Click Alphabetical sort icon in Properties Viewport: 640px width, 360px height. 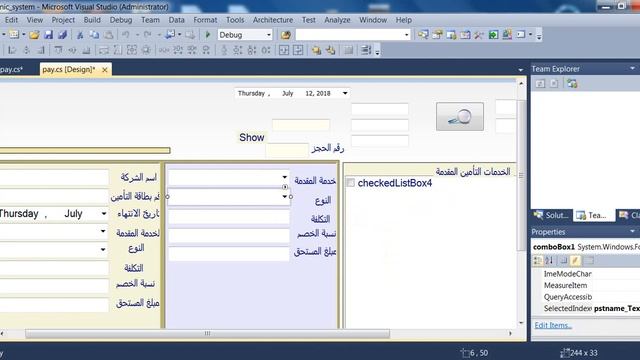click(x=549, y=260)
